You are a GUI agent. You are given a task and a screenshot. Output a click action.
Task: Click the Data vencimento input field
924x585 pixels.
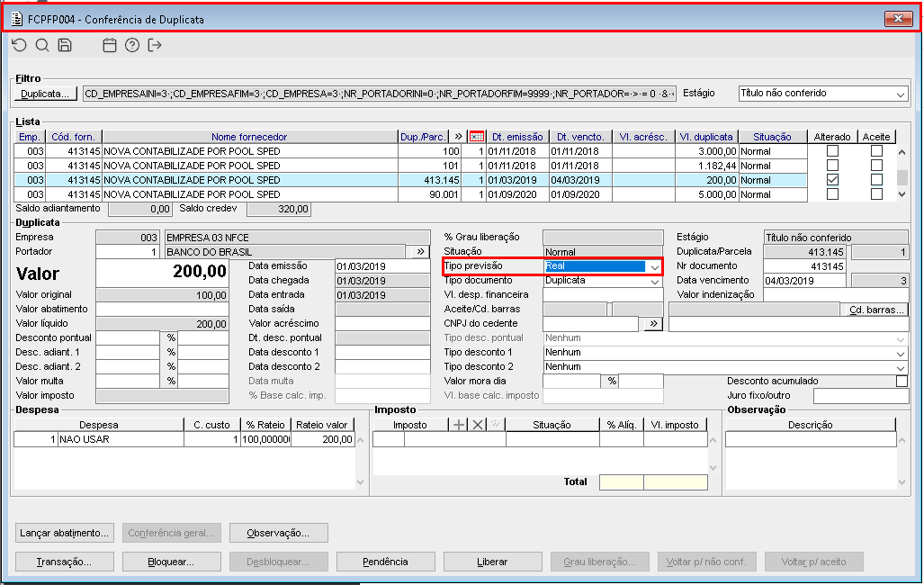(x=805, y=281)
